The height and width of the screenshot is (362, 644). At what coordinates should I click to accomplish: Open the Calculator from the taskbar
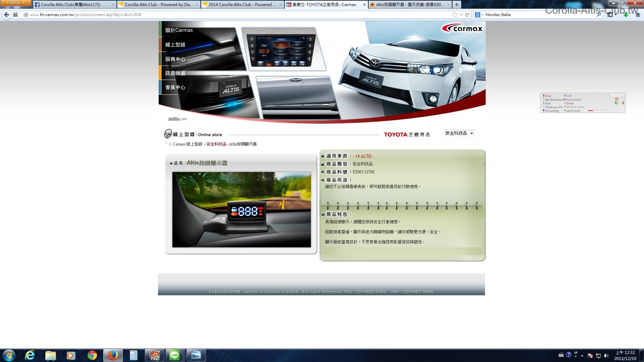pos(133,355)
